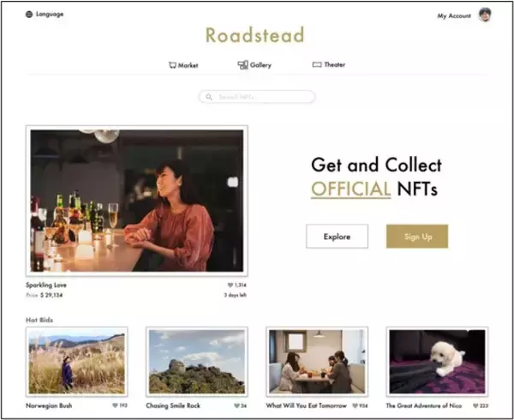The height and width of the screenshot is (420, 514).
Task: Click the Theater screen icon
Action: click(316, 65)
